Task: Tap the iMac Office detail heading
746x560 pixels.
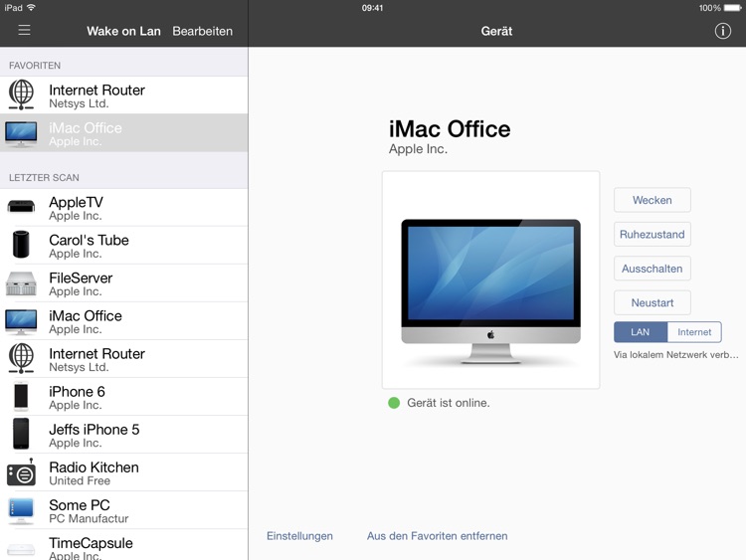Action: click(450, 129)
